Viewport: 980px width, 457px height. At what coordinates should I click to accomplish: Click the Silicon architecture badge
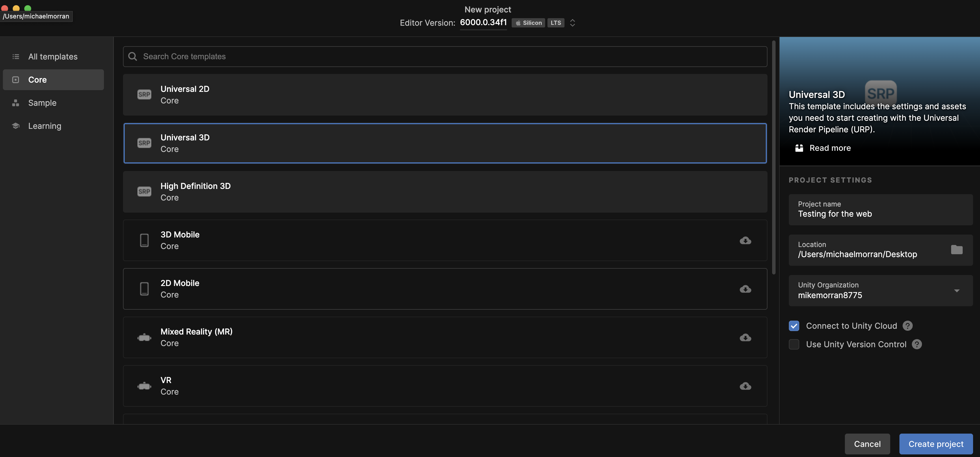click(528, 23)
